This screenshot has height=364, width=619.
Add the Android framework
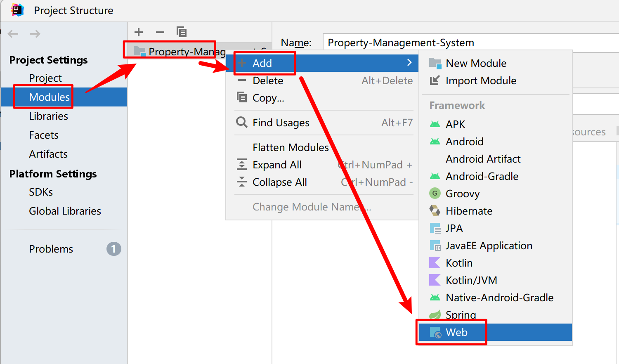[x=495, y=142]
